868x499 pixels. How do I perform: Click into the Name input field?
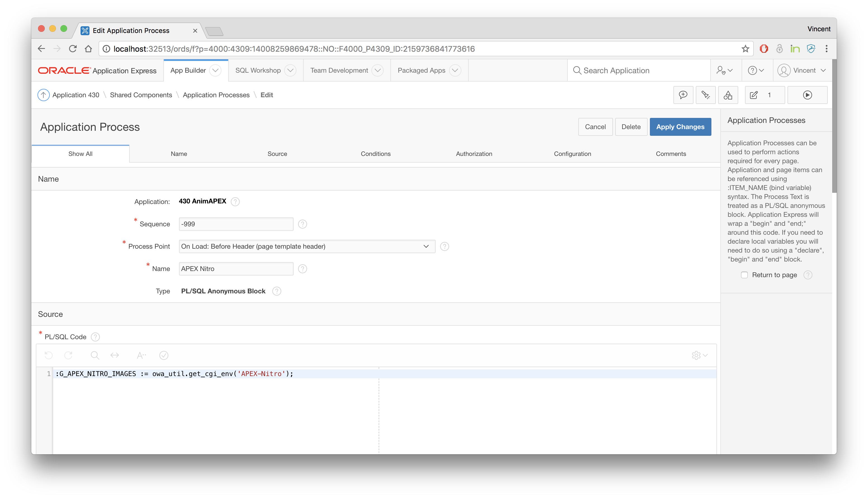pyautogui.click(x=236, y=269)
